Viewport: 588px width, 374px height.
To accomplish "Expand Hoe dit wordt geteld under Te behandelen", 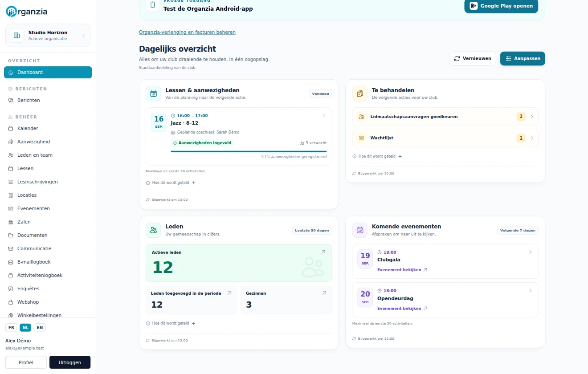I will click(x=377, y=156).
